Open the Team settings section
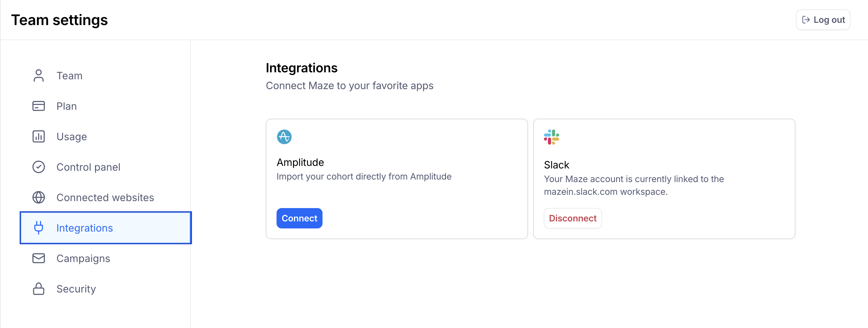Screen dimensions: 868x328 click(x=69, y=75)
